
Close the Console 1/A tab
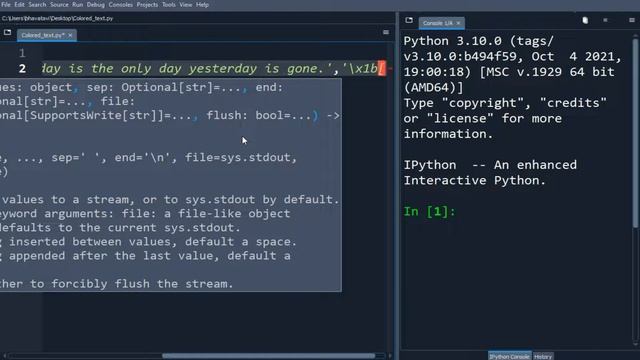[458, 23]
